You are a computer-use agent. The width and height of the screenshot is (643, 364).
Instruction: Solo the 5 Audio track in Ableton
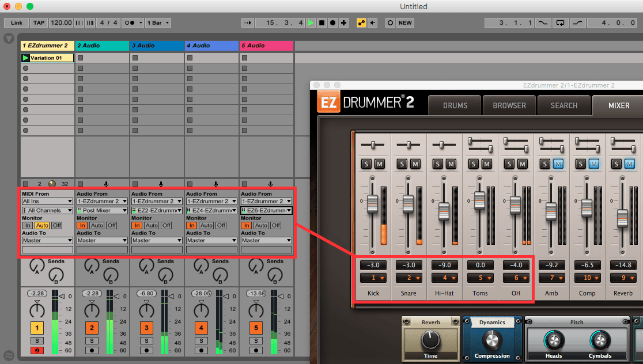coord(256,340)
